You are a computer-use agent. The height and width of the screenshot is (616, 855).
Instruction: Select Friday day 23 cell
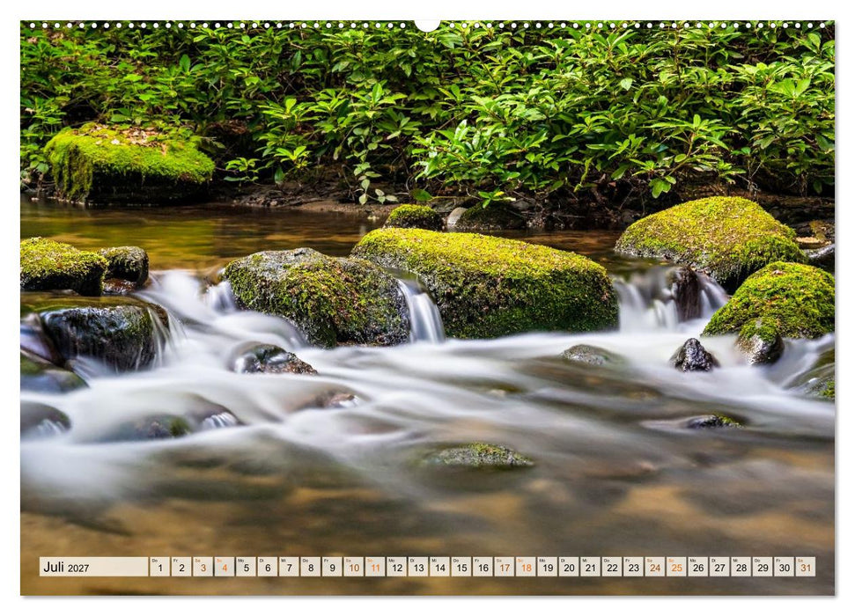click(634, 567)
